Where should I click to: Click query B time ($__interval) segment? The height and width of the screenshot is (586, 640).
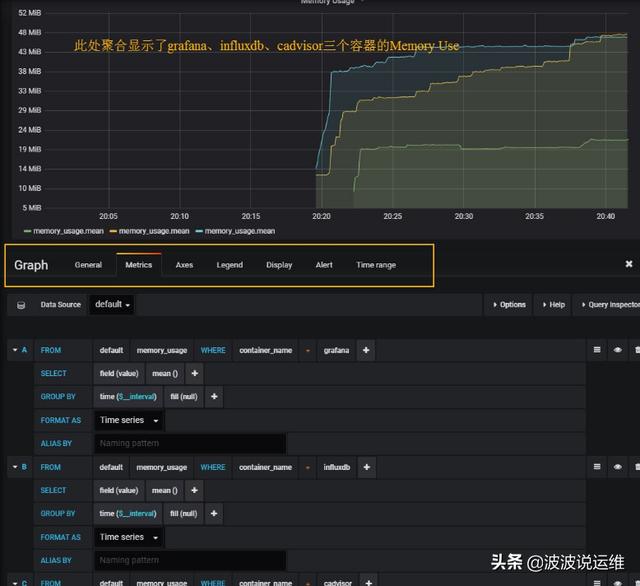click(128, 513)
